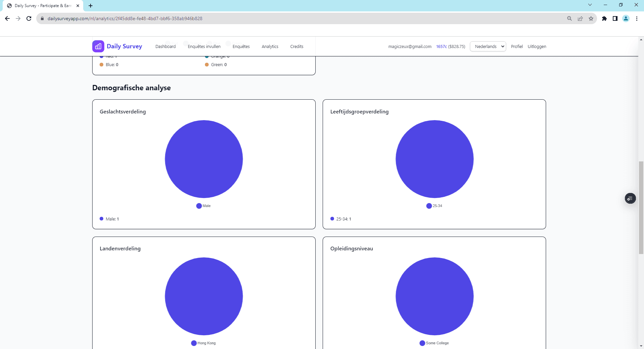Screen dimensions: 644x349
Task: Click the share page icon in address bar
Action: point(580,18)
